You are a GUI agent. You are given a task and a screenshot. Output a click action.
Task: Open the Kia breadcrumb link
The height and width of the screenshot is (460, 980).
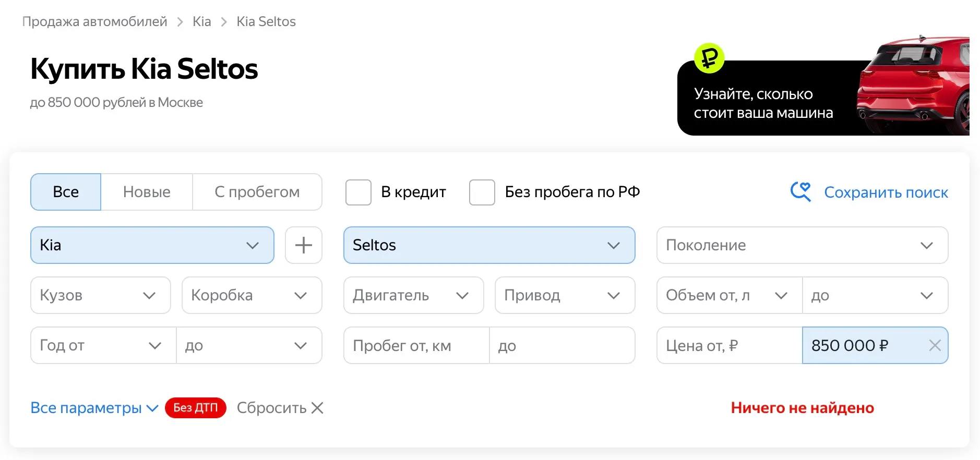[201, 22]
